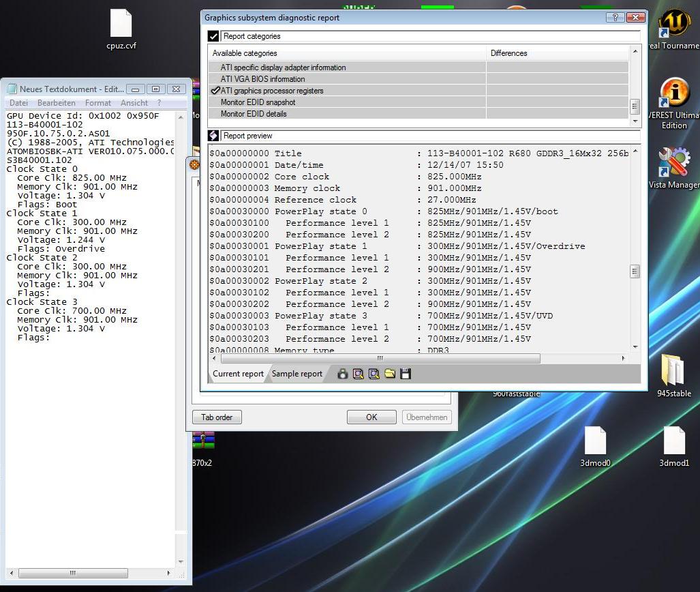Click the orange gear icon of background dialog

(x=194, y=164)
